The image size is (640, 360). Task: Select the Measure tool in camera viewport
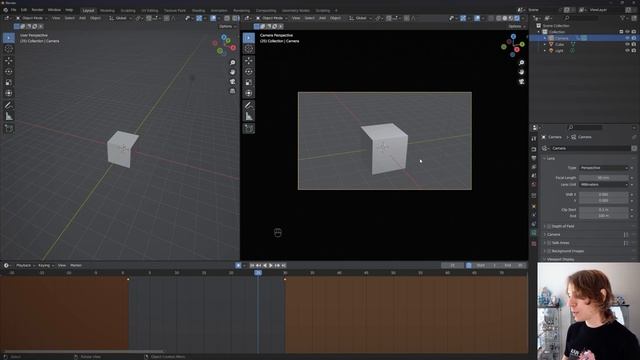(x=249, y=117)
